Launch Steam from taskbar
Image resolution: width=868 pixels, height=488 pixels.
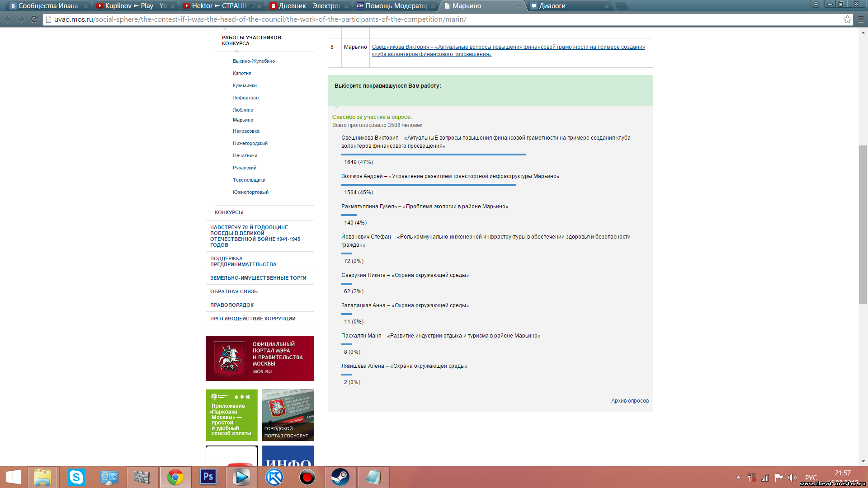(340, 477)
